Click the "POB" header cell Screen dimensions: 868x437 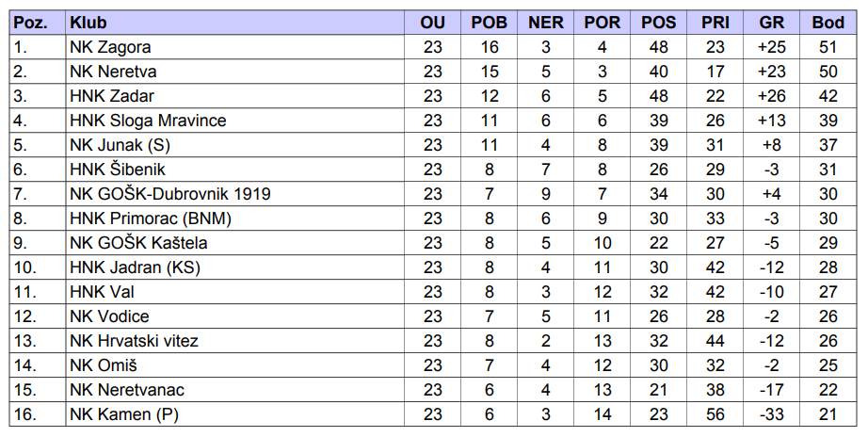490,23
